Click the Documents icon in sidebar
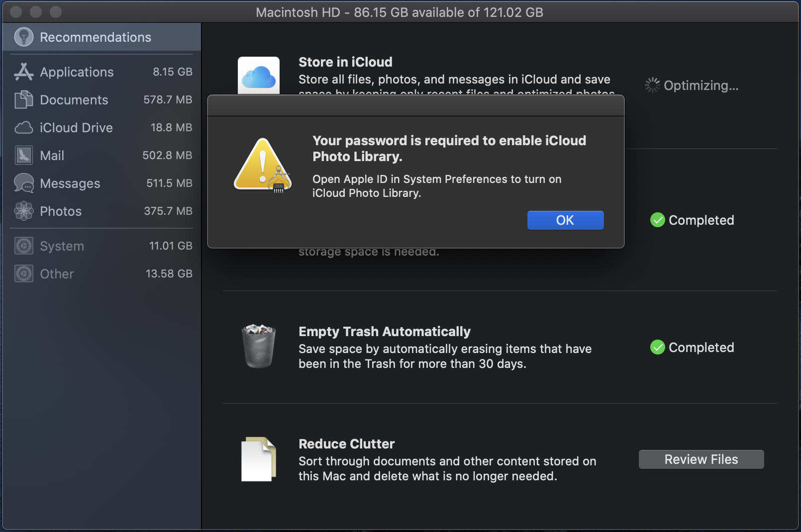 24,100
